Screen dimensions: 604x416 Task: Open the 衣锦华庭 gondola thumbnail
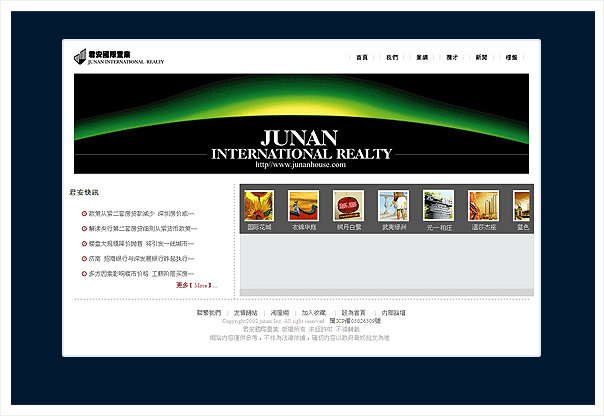point(304,205)
